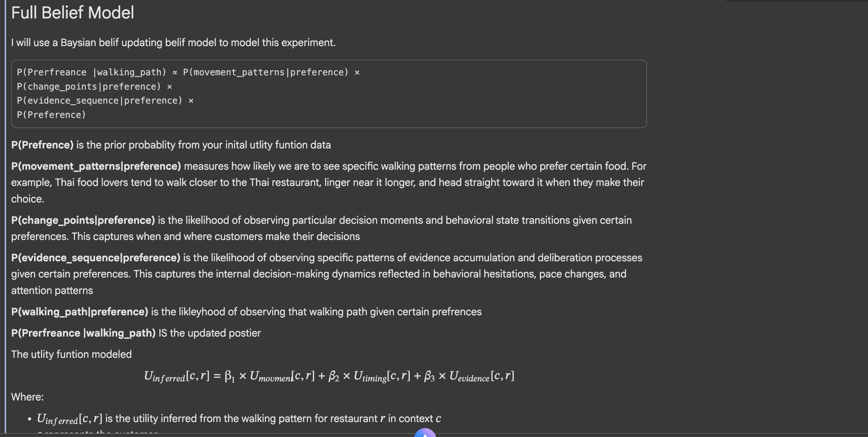Click the bold "P(Prefrence)" term
The width and height of the screenshot is (868, 437).
[42, 145]
